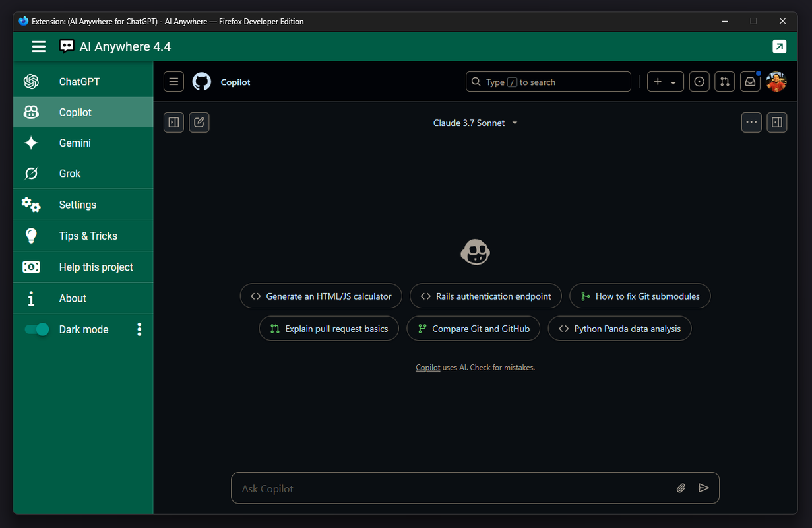Open the GitHub issues icon
The width and height of the screenshot is (812, 528).
(x=699, y=82)
